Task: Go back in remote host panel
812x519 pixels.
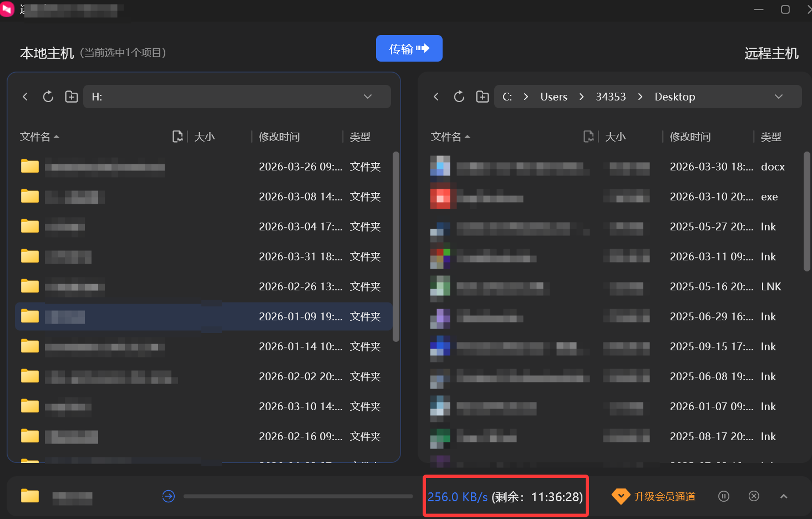Action: coord(436,97)
